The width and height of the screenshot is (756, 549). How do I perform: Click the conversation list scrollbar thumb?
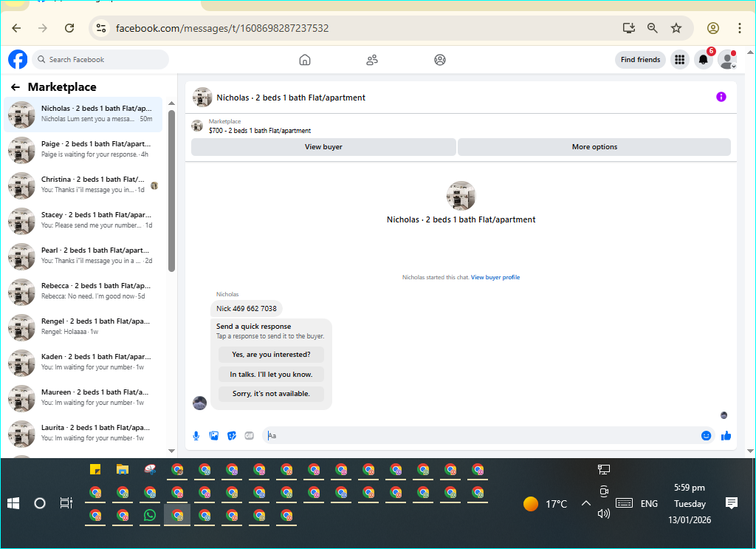tap(171, 191)
